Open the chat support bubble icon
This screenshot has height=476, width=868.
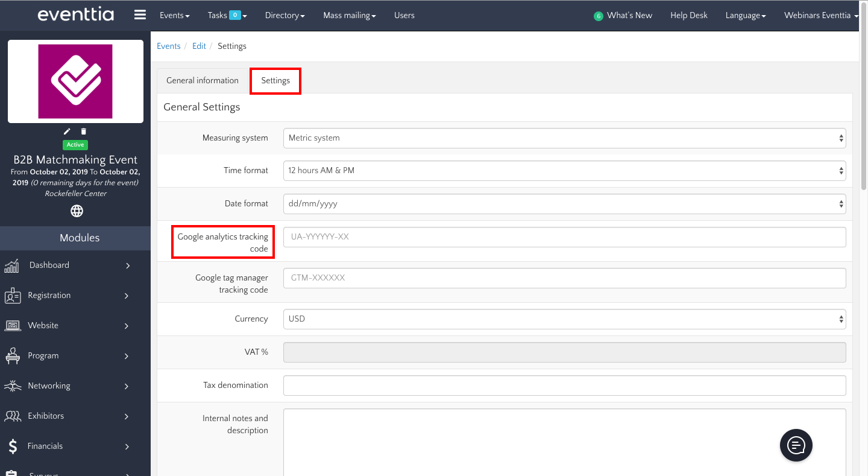point(796,445)
